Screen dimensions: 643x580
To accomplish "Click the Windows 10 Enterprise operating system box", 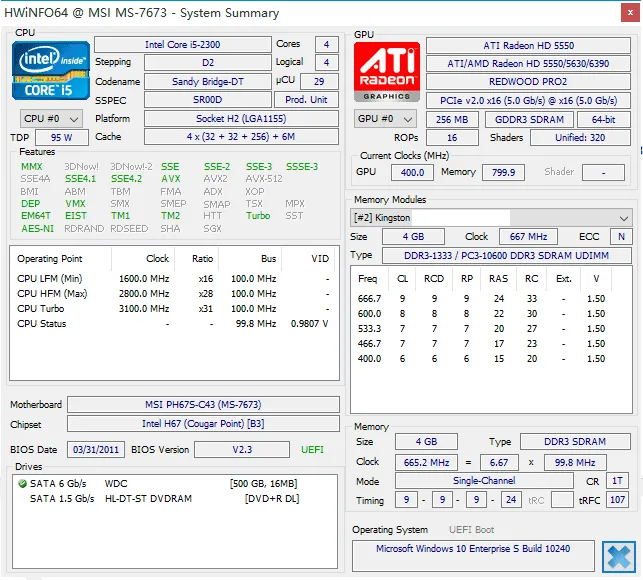I will tap(474, 549).
